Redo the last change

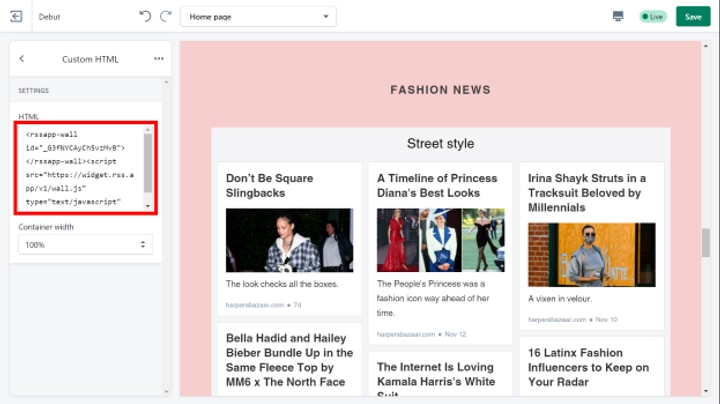coord(165,17)
